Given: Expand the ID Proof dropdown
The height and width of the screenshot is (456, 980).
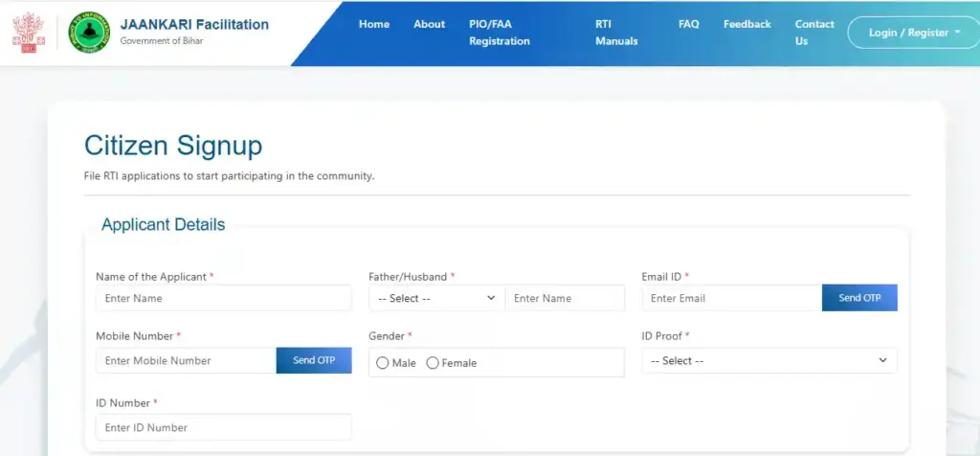Looking at the screenshot, I should click(x=768, y=361).
